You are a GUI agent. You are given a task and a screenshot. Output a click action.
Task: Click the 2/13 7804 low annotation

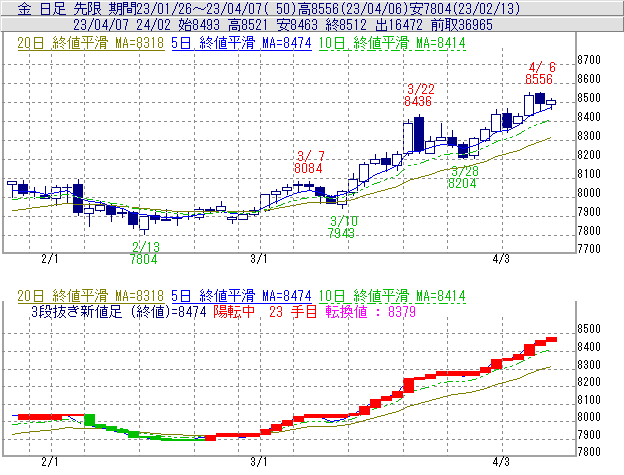pyautogui.click(x=144, y=253)
